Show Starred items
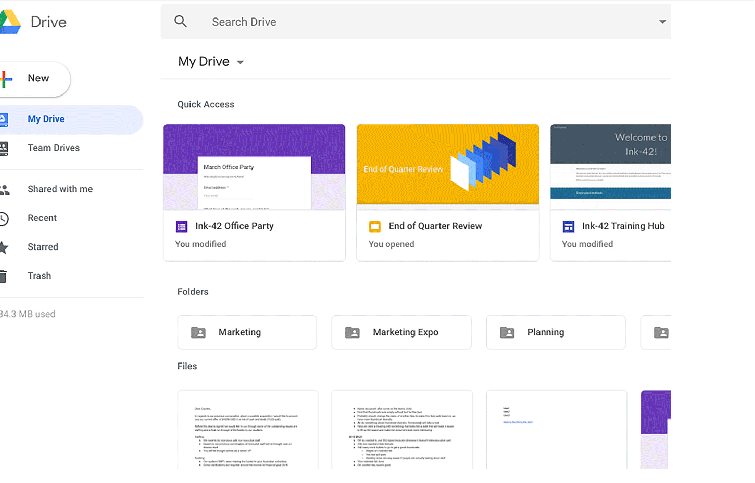 tap(43, 247)
